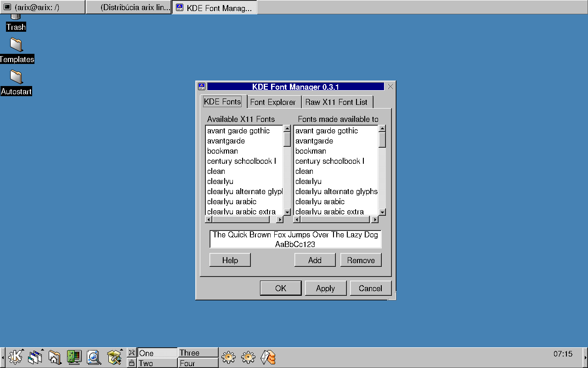Open the utilities toolbox package icon

click(x=114, y=356)
